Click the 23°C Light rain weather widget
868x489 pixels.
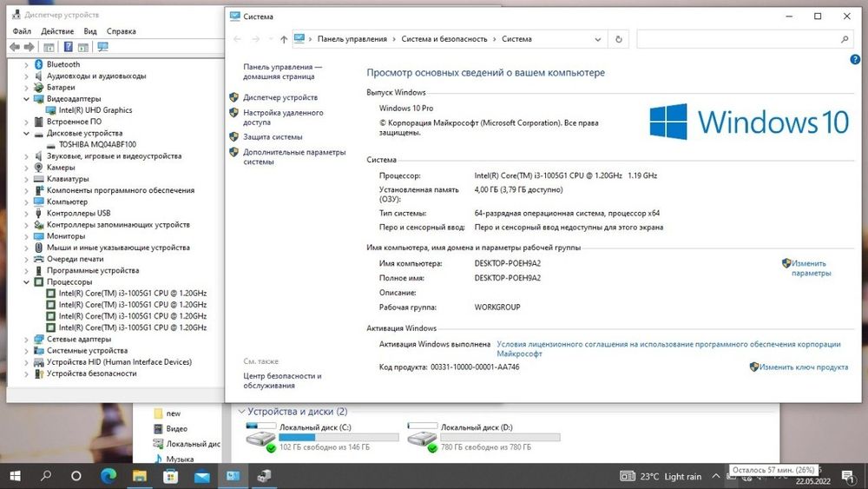pos(661,476)
